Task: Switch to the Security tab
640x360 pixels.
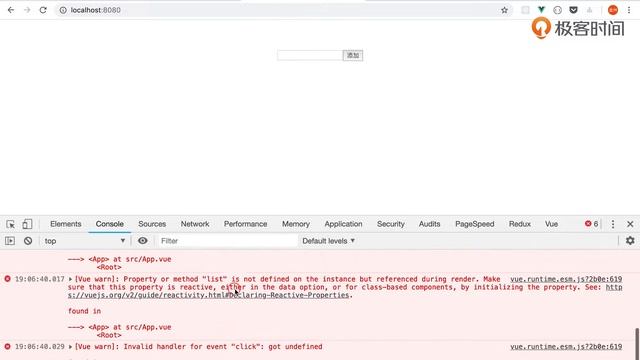Action: pyautogui.click(x=391, y=224)
